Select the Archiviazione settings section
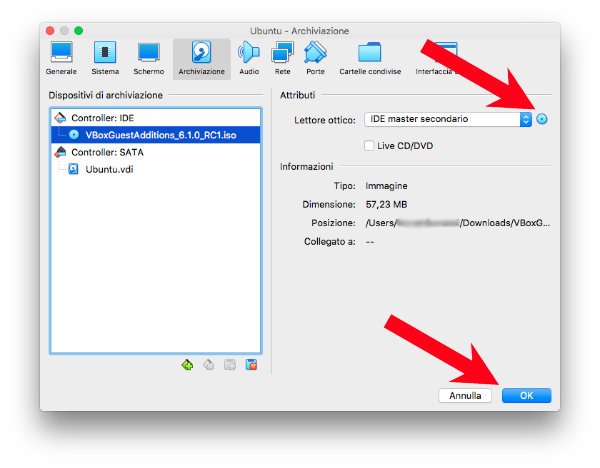The image size is (600, 468). point(202,59)
